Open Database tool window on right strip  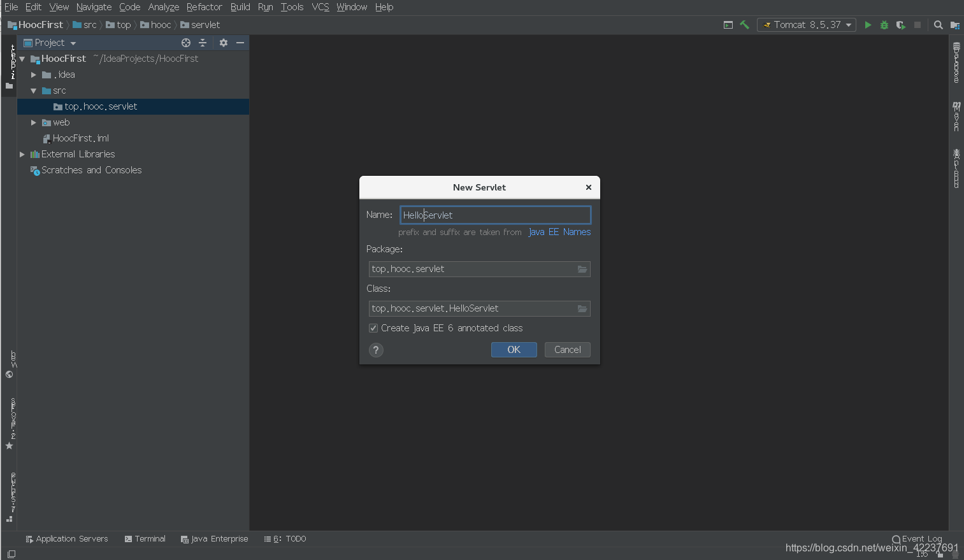[956, 62]
